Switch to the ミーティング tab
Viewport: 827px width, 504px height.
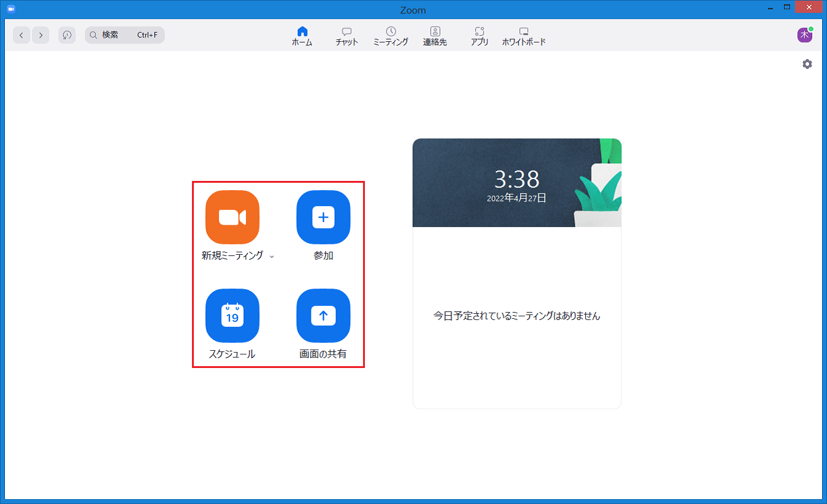point(391,36)
